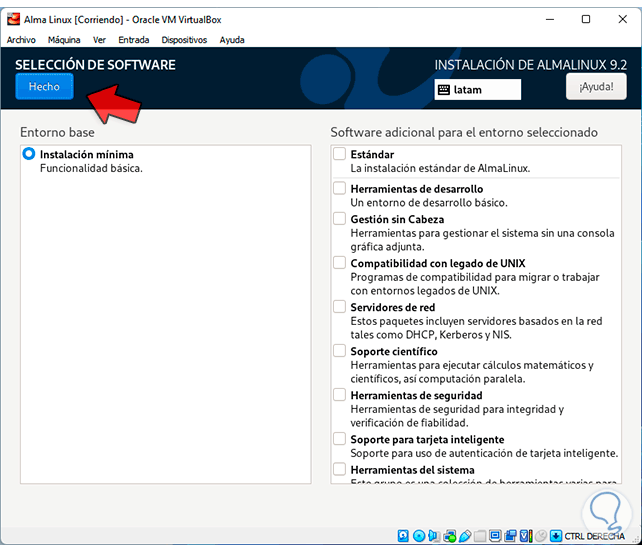
Task: Maximize the VirtualBox window
Action: pos(586,19)
